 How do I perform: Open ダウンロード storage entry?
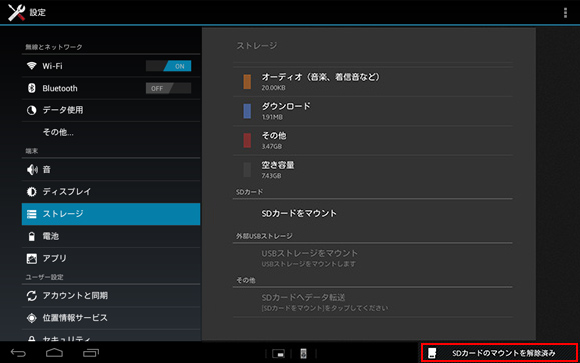pyautogui.click(x=372, y=111)
